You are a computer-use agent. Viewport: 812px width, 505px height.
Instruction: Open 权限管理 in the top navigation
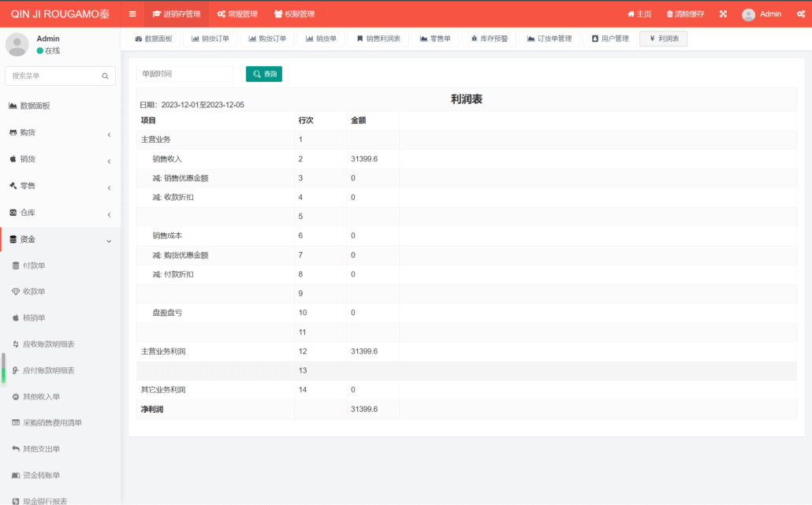click(x=294, y=14)
